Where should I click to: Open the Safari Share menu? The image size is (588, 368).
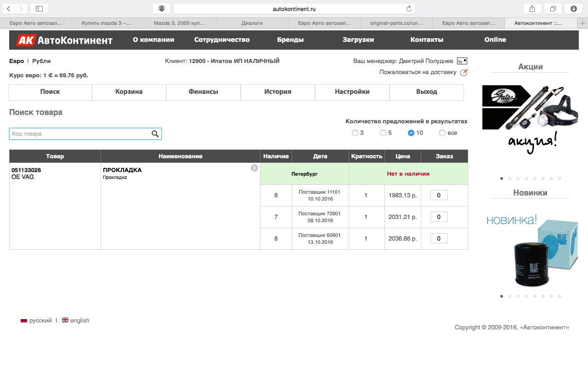[x=532, y=9]
